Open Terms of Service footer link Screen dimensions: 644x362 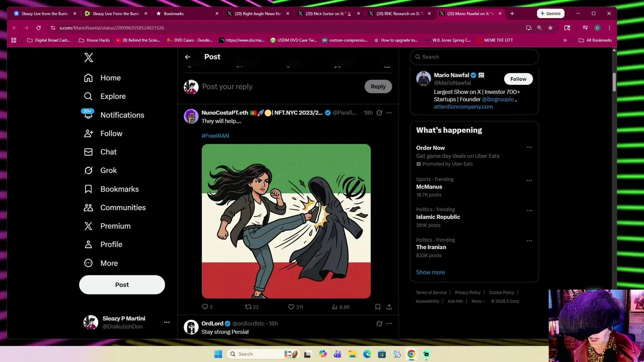[431, 293]
